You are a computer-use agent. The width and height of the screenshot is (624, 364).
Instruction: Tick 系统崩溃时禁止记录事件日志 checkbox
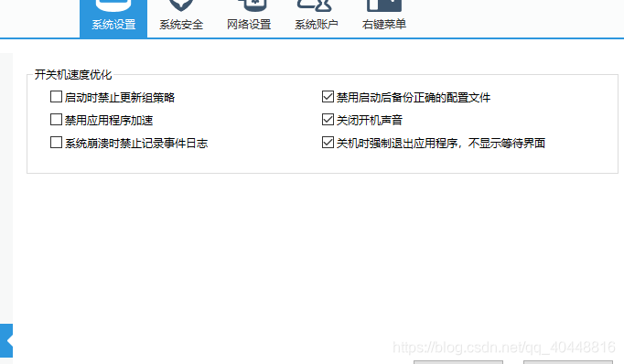pyautogui.click(x=56, y=143)
